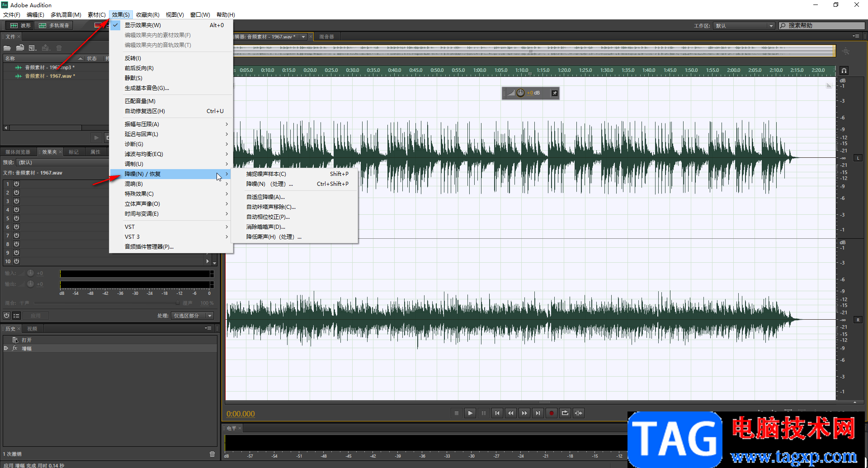This screenshot has width=868, height=468.
Task: Choose 降噪(N)(处理) submenu item
Action: tap(294, 184)
